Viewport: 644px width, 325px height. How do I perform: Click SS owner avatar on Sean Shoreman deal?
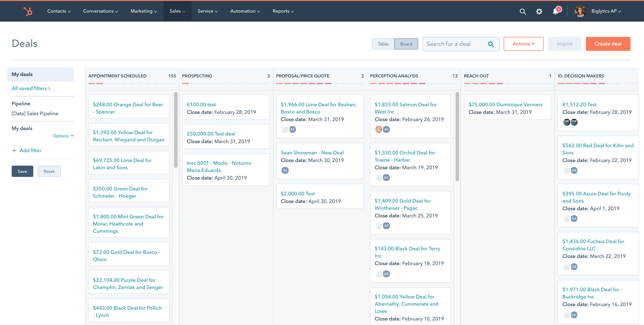285,170
